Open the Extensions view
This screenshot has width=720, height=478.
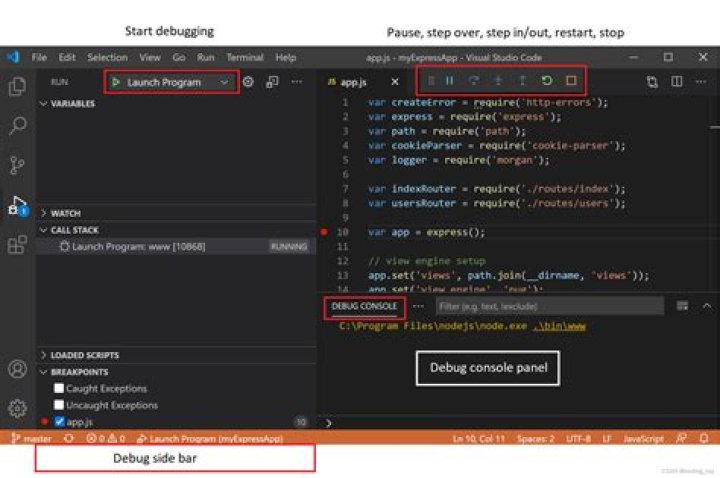[17, 244]
